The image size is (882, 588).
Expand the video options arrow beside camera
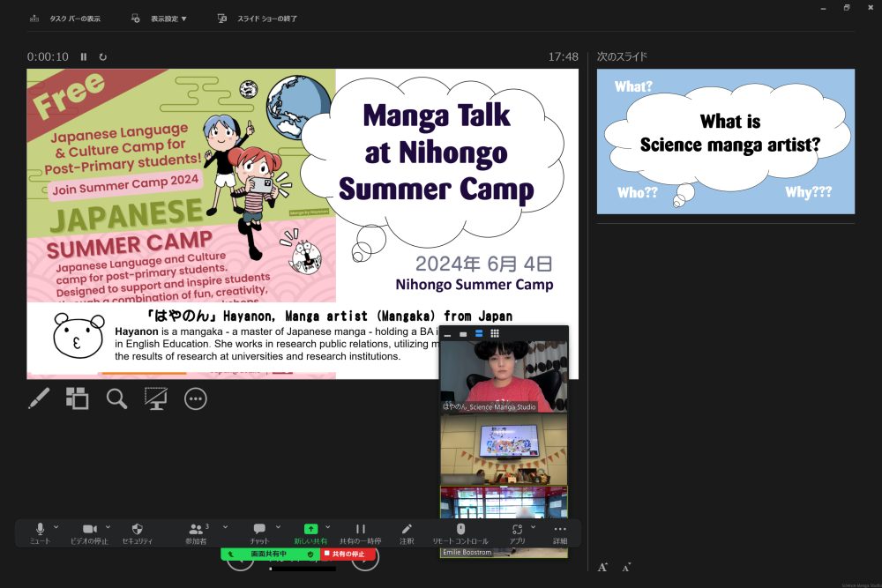tap(106, 527)
